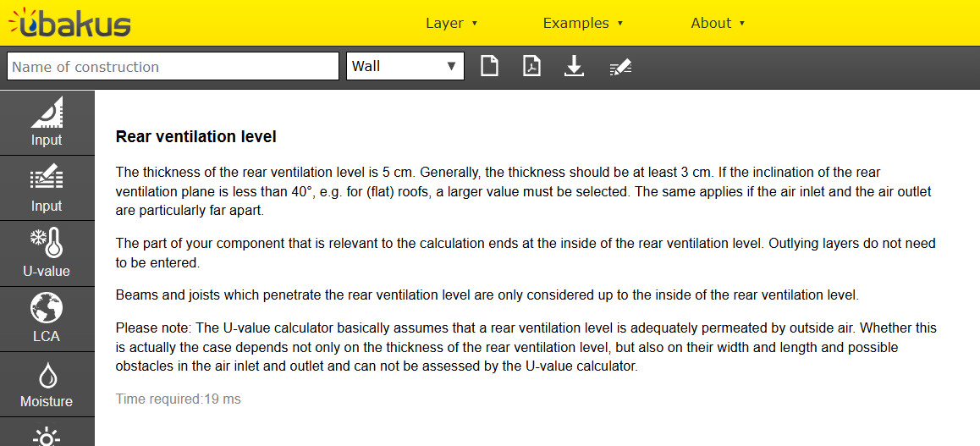The image size is (980, 446).
Task: Export the construction as PDF
Action: (531, 66)
